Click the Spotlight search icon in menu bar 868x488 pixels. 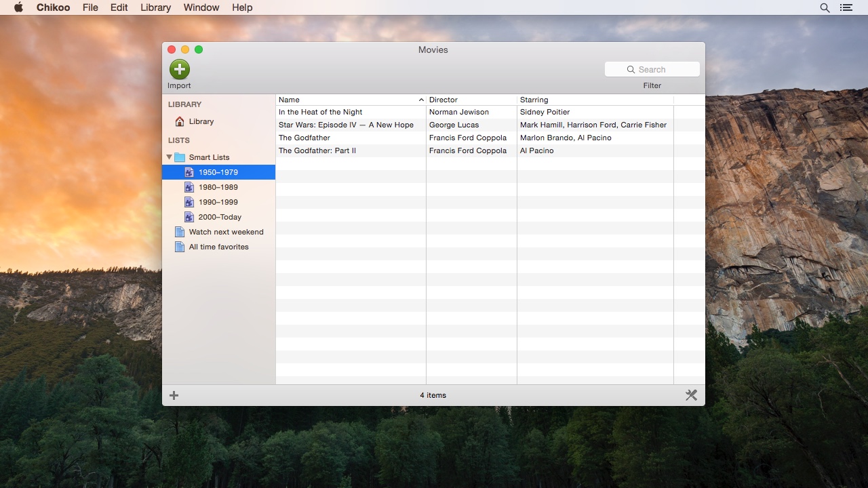click(824, 7)
